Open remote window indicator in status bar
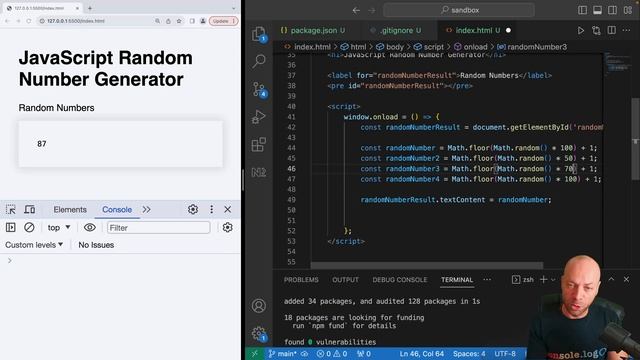 [x=255, y=354]
